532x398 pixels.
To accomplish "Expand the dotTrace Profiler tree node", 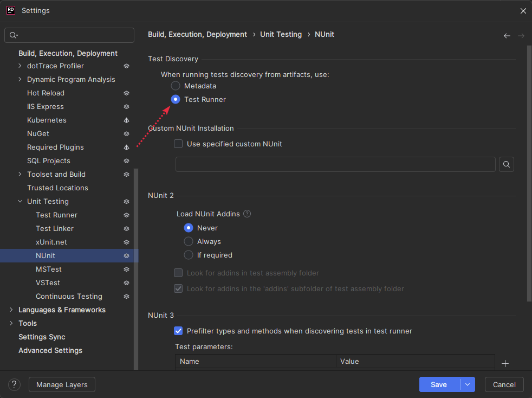I will click(x=20, y=66).
